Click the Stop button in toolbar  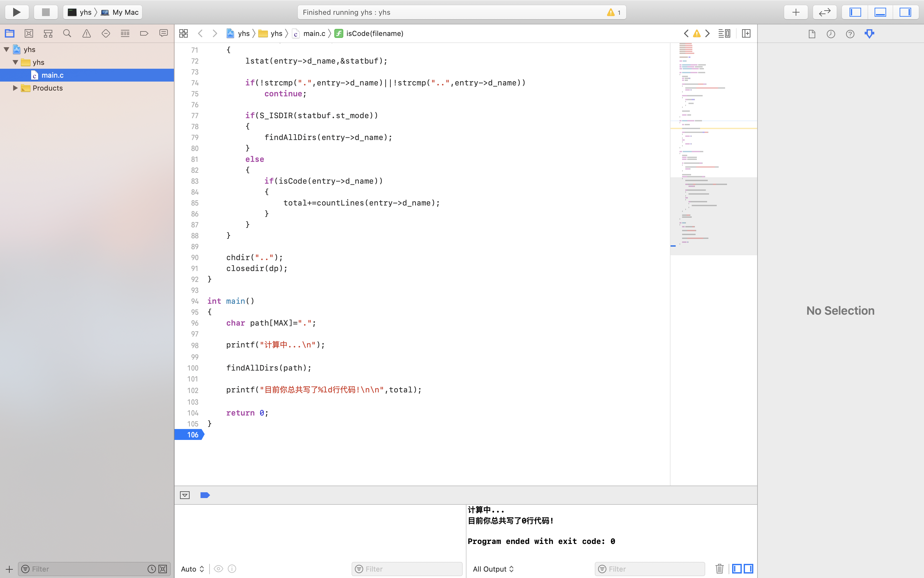46,12
